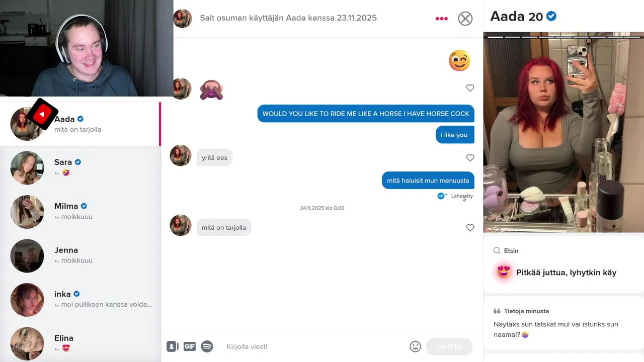Open the Spotify song share icon
Viewport: 644px width, 362px height.
(207, 346)
